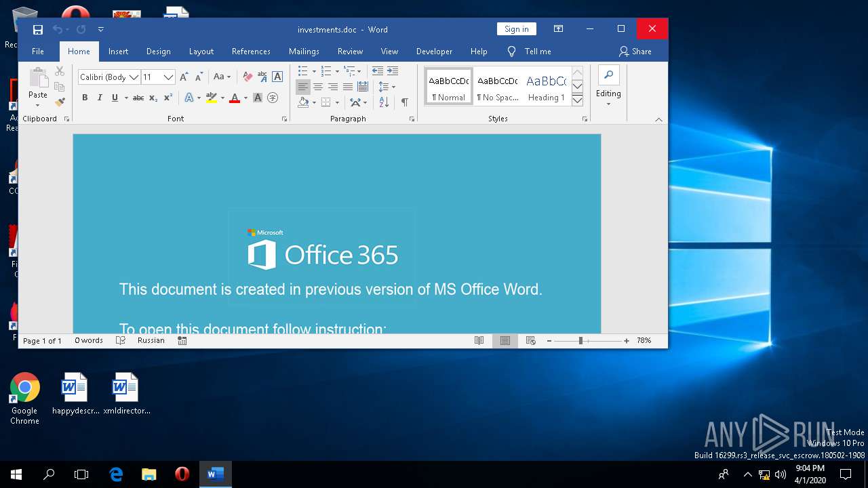The height and width of the screenshot is (488, 868).
Task: Switch to Print Layout view
Action: click(x=505, y=341)
